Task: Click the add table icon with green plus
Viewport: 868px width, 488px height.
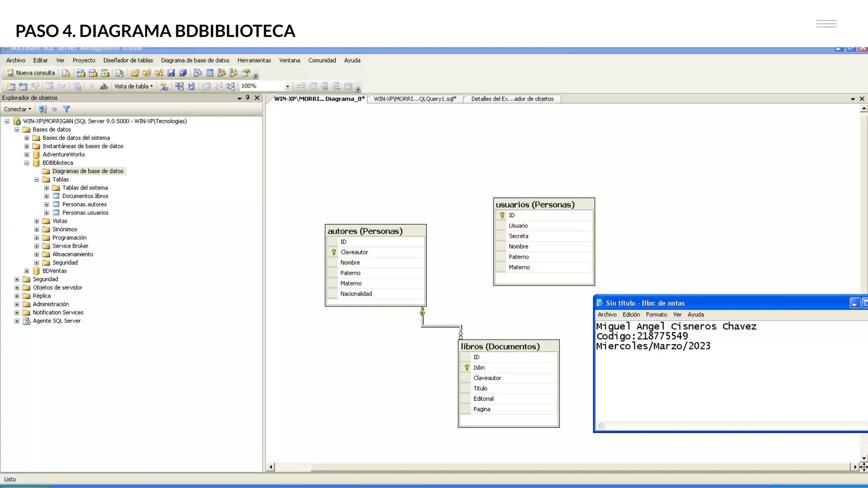Action: [x=23, y=86]
